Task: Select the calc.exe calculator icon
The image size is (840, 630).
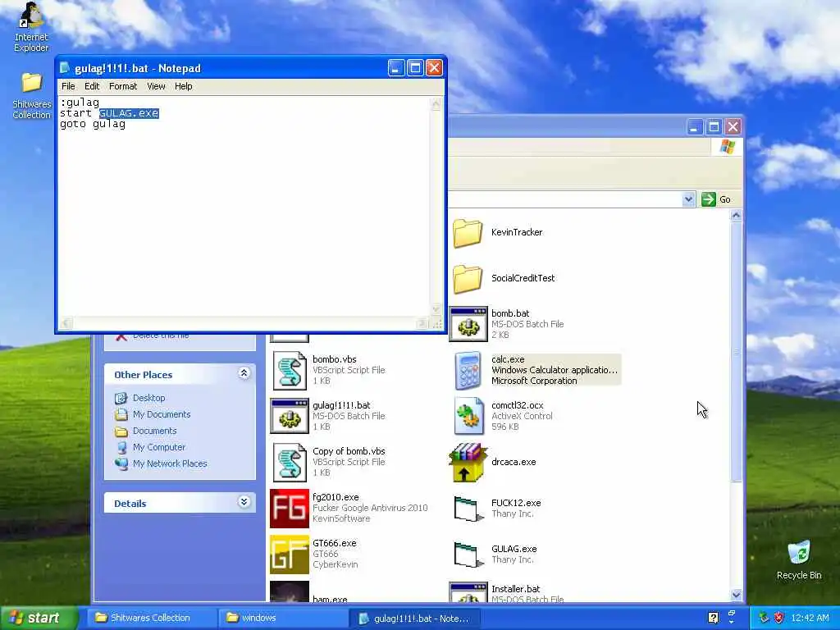Action: coord(468,370)
